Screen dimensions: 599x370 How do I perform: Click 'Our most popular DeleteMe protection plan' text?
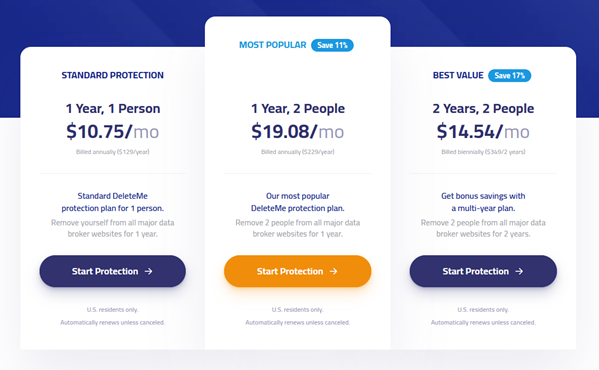(298, 202)
